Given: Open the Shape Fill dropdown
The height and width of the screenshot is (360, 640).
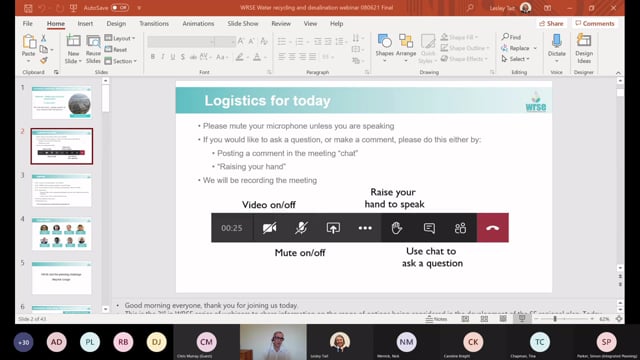Looking at the screenshot, I should 460,37.
